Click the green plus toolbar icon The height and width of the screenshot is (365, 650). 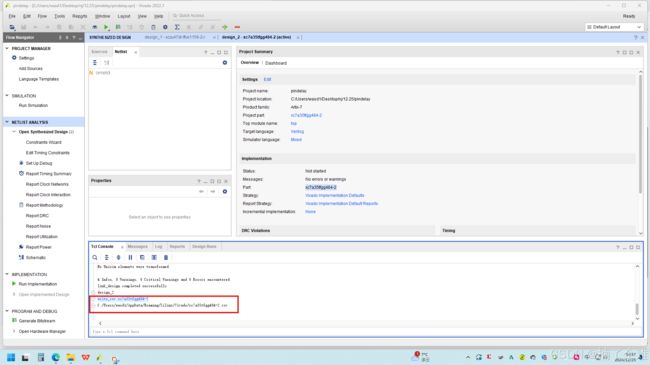tap(225, 27)
